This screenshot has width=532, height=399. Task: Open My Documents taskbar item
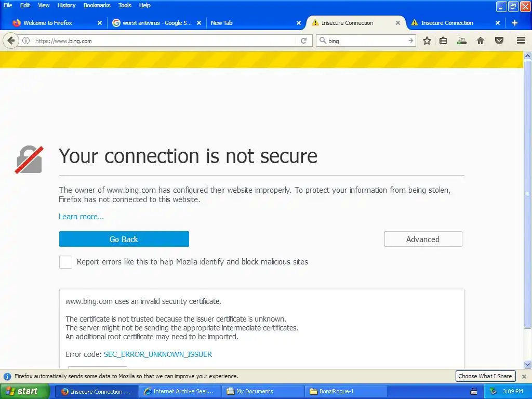(261, 392)
